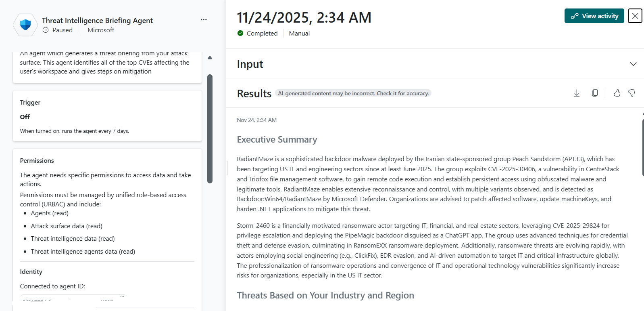Click the Threats Based on Your Industry heading
644x311 pixels.
[325, 295]
